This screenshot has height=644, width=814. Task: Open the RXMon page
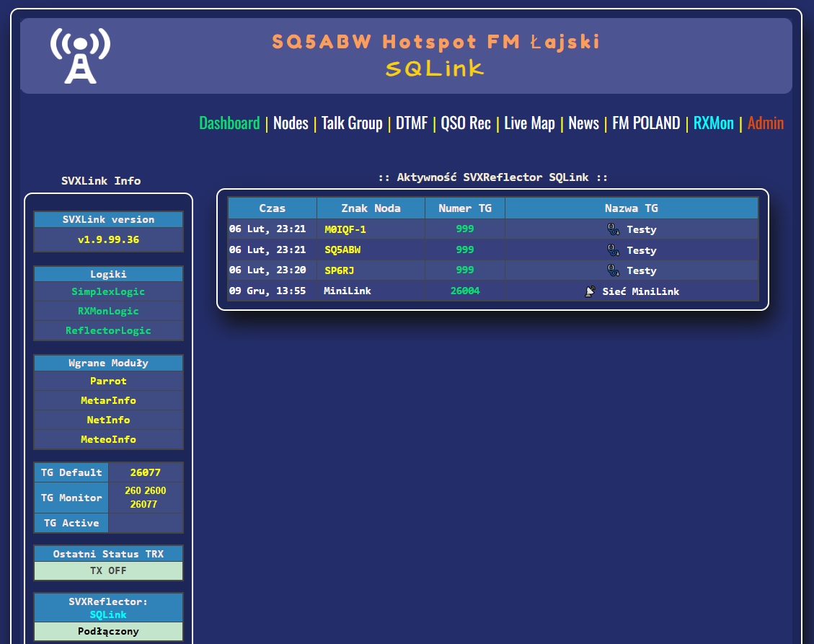point(713,123)
